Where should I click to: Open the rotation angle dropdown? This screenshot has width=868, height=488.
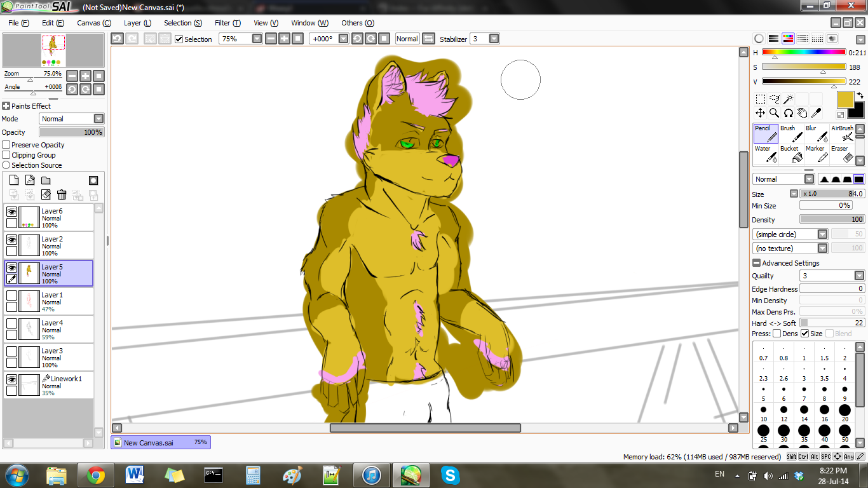pyautogui.click(x=343, y=39)
